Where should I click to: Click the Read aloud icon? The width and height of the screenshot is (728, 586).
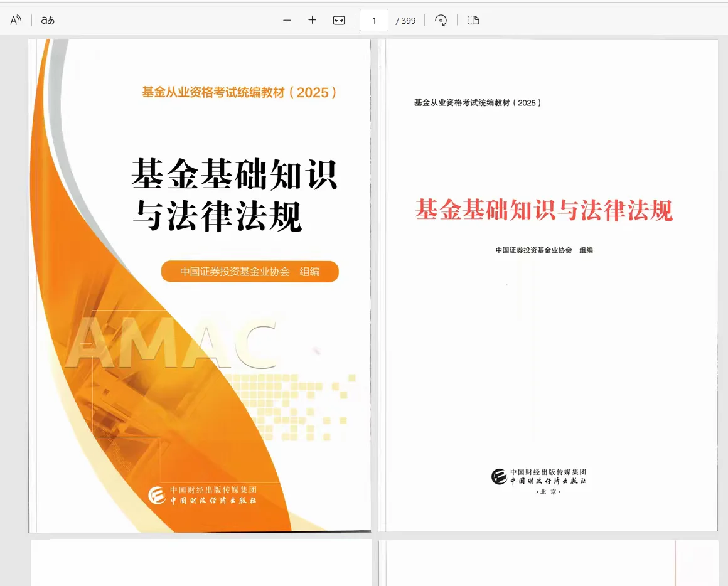(16, 20)
